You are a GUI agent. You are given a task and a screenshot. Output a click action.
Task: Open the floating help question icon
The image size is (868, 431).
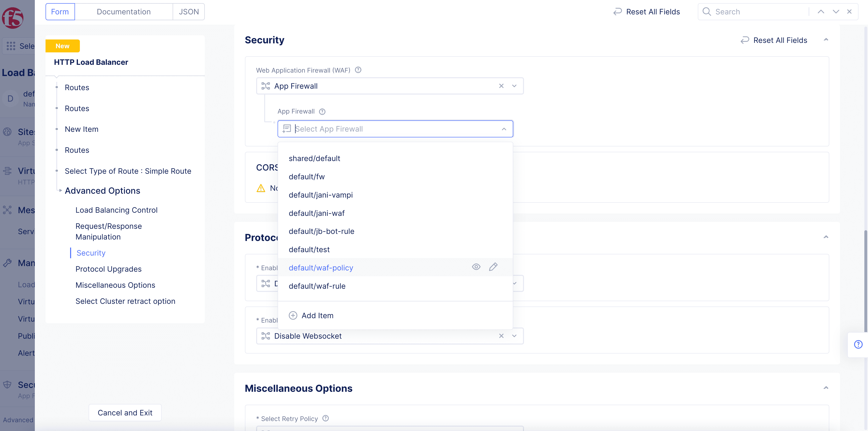point(858,344)
